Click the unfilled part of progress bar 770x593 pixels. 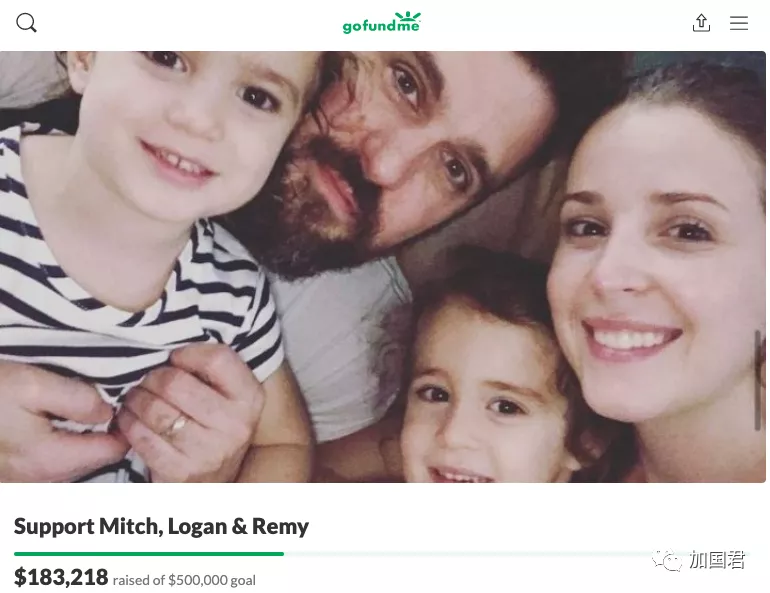tap(517, 554)
